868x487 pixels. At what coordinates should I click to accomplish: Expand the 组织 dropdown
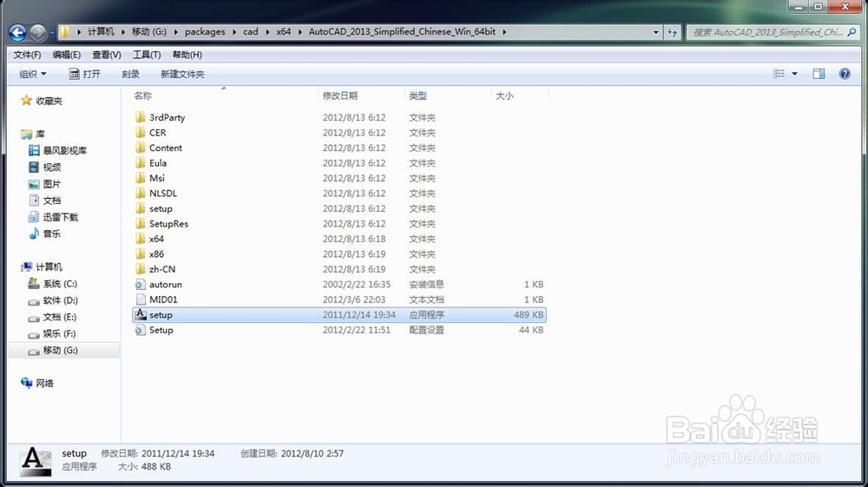(x=33, y=74)
